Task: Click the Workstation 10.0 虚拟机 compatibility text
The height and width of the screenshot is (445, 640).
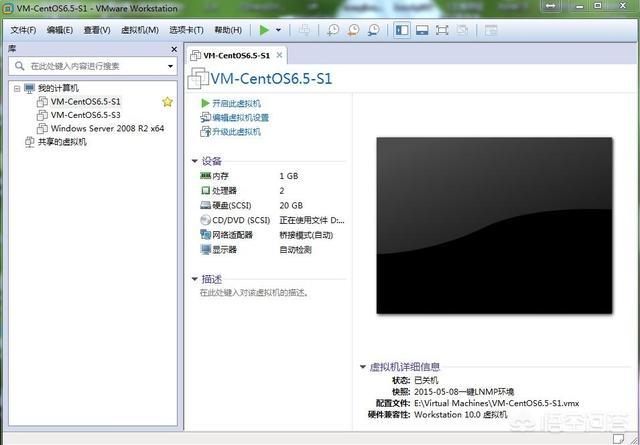Action: pyautogui.click(x=460, y=415)
